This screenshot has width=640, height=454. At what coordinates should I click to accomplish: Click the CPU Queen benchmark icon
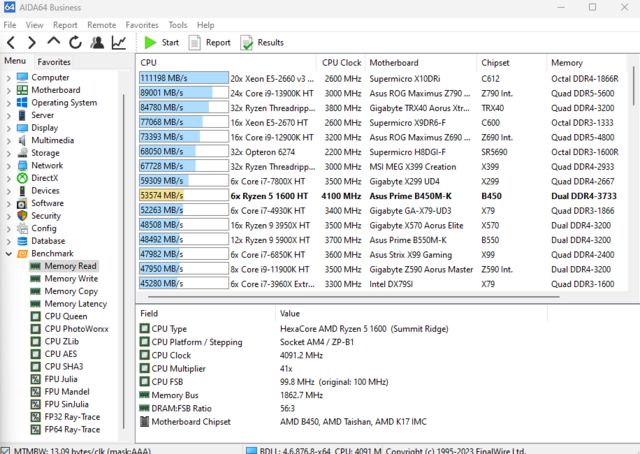36,316
